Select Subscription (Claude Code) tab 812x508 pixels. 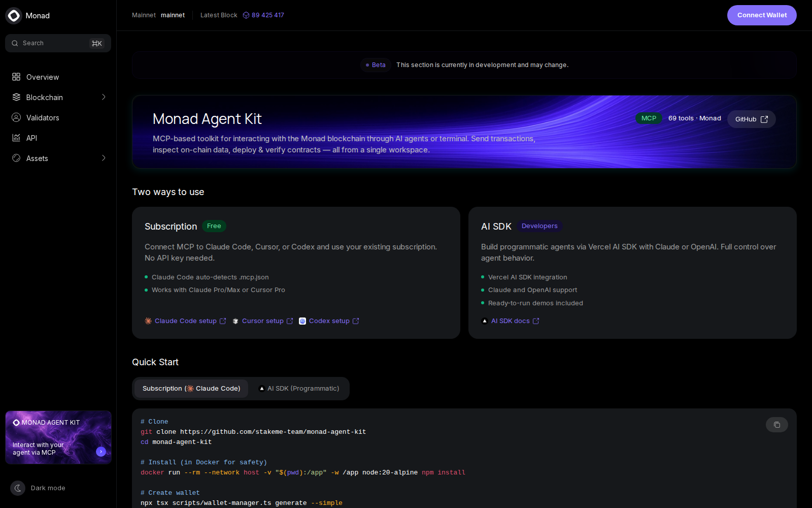(x=191, y=389)
